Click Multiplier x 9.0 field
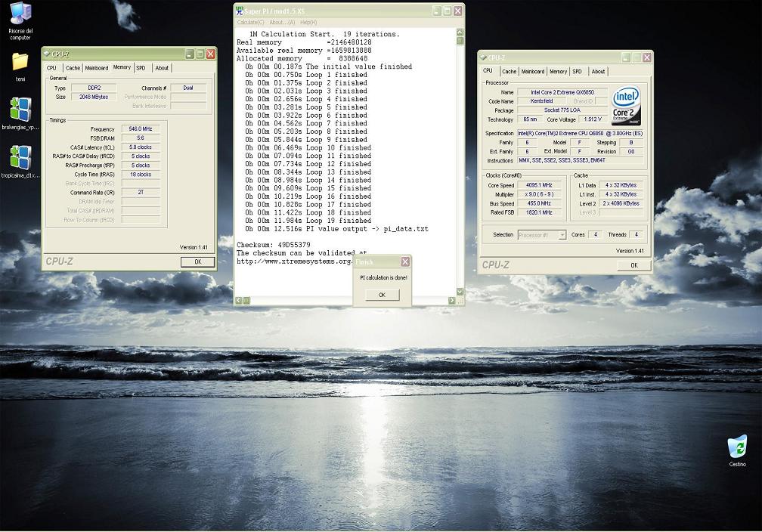762x532 pixels. point(539,194)
